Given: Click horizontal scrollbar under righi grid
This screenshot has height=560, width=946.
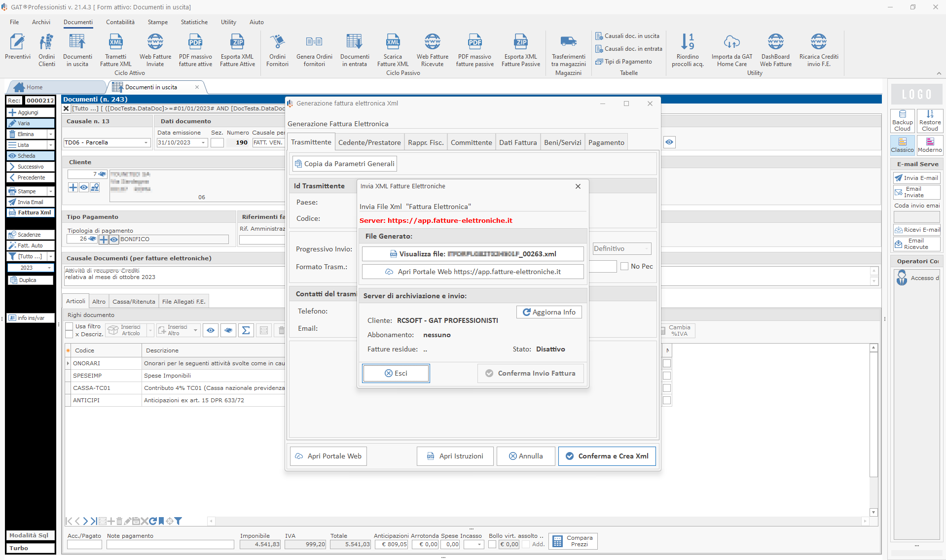Looking at the screenshot, I should point(538,521).
